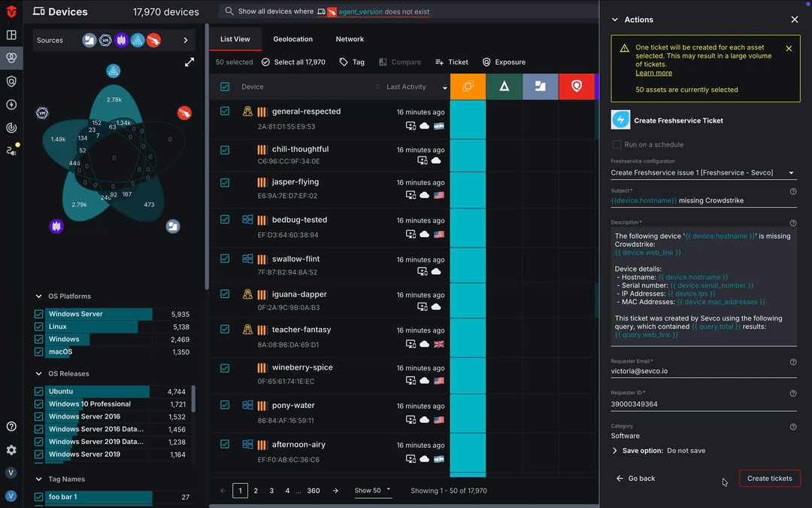Switch to the Network tab

[350, 39]
